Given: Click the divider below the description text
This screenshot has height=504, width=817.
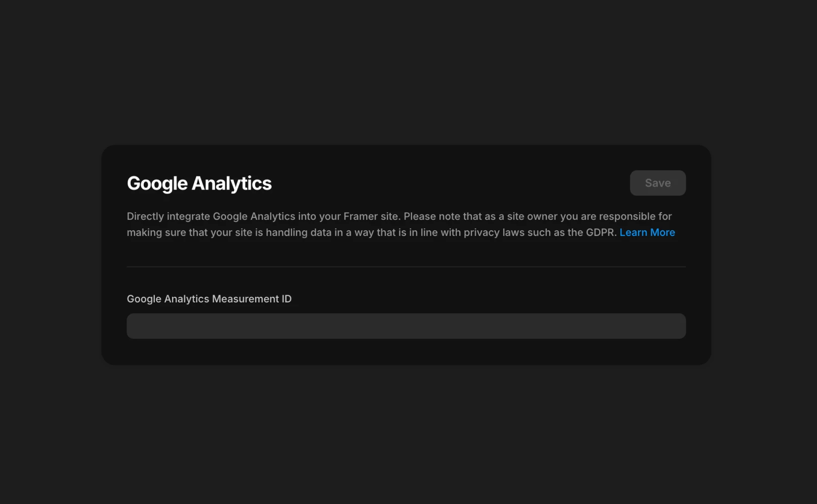Looking at the screenshot, I should coord(406,266).
